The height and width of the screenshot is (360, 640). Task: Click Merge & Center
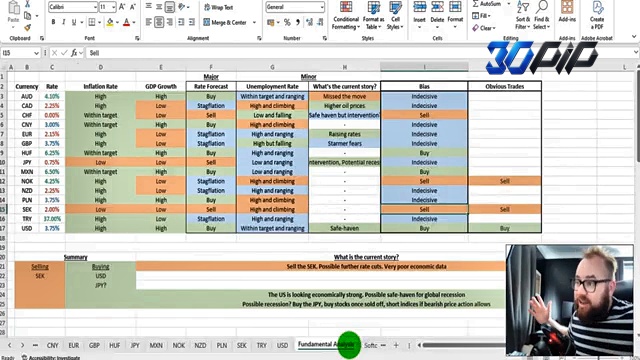(x=225, y=22)
